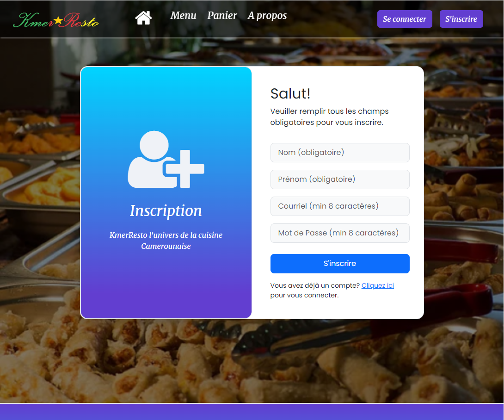This screenshot has width=504, height=420.
Task: Submit the form with blue S'inscrire button
Action: [x=340, y=264]
